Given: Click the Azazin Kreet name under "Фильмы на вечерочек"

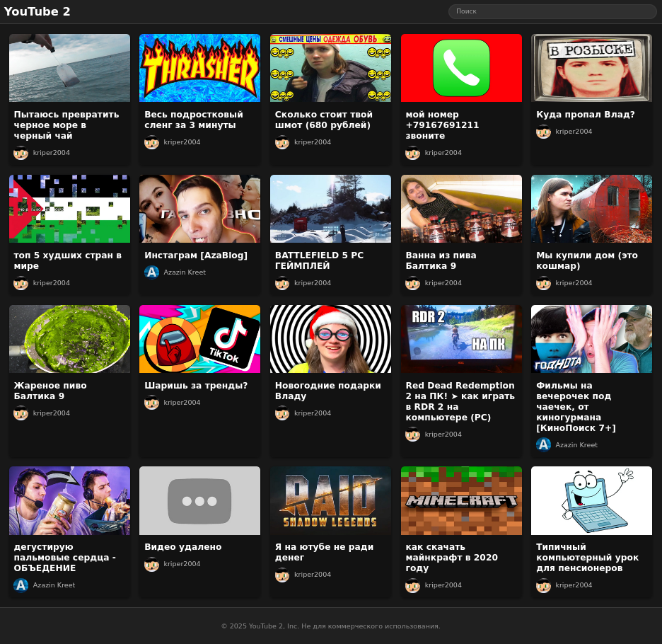Looking at the screenshot, I should [576, 445].
